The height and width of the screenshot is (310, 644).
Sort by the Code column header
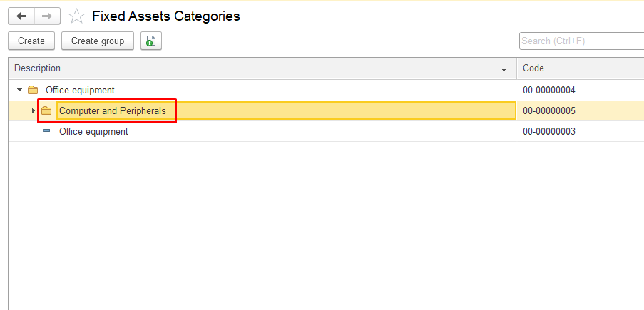[571, 68]
